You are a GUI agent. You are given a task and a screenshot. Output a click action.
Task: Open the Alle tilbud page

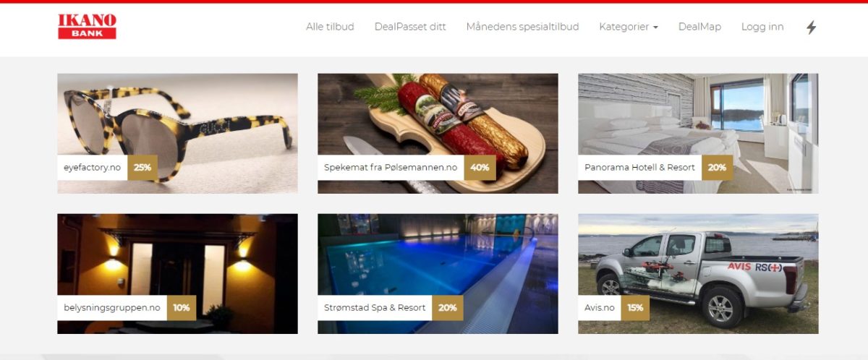pyautogui.click(x=330, y=27)
